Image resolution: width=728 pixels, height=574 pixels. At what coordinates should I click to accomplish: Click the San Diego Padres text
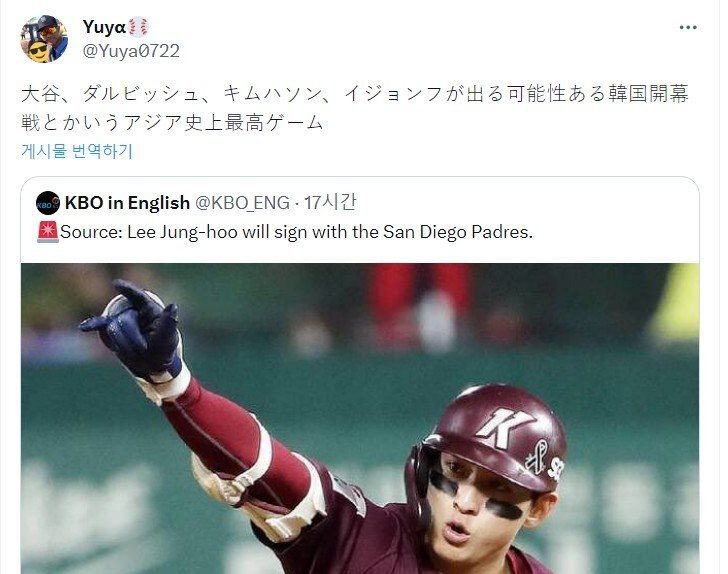(x=457, y=232)
